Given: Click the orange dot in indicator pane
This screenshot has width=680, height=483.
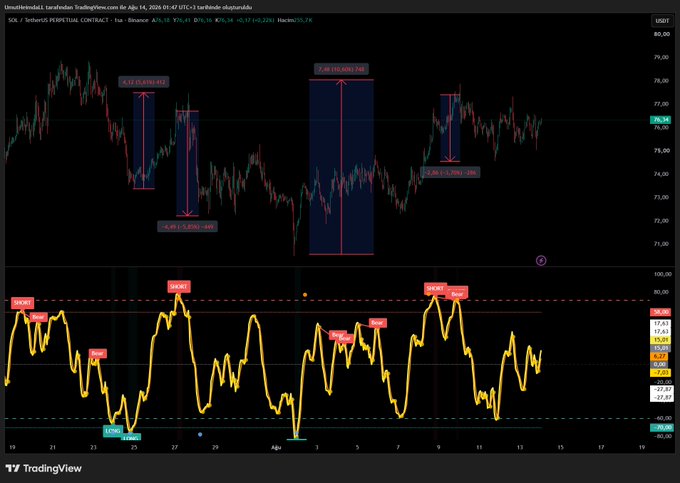Looking at the screenshot, I should point(305,295).
